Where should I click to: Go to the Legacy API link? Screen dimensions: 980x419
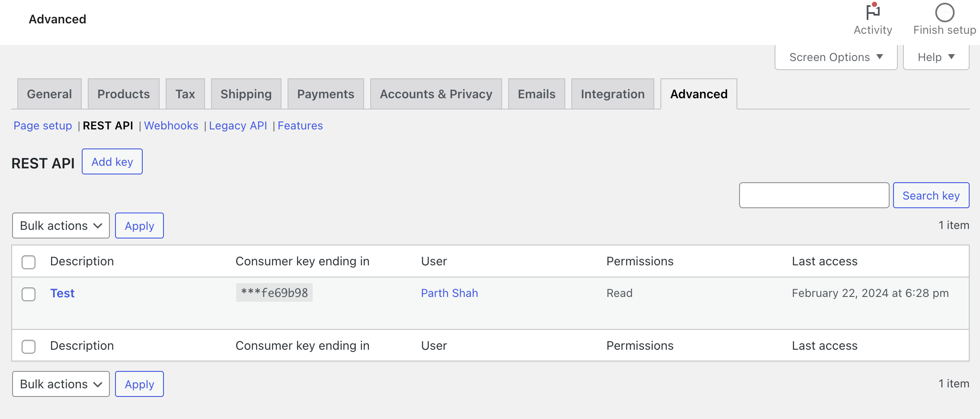point(238,126)
